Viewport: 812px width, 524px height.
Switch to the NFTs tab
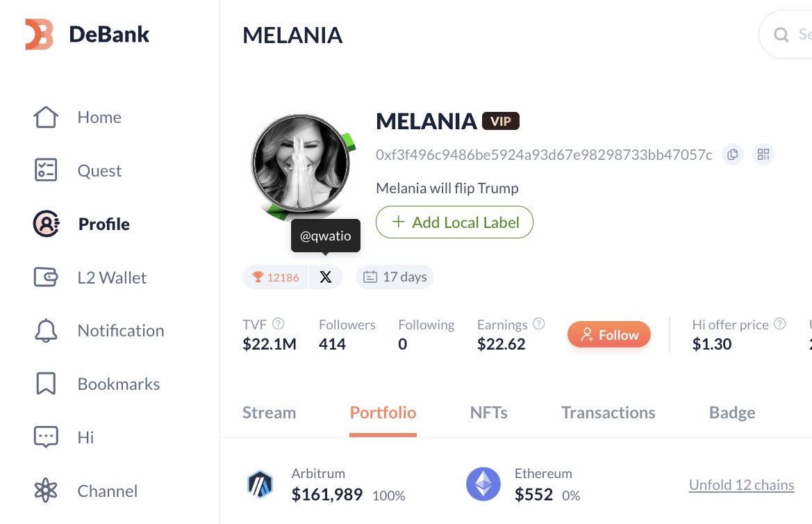488,413
